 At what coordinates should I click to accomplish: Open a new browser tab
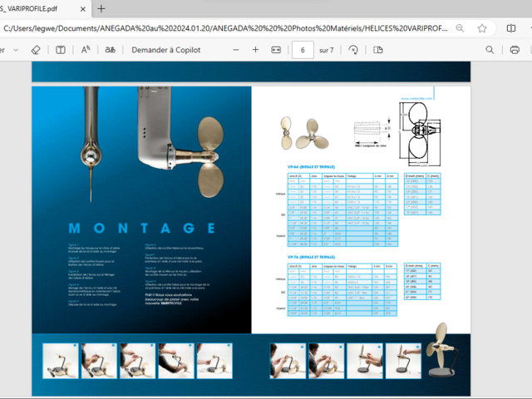pyautogui.click(x=101, y=9)
